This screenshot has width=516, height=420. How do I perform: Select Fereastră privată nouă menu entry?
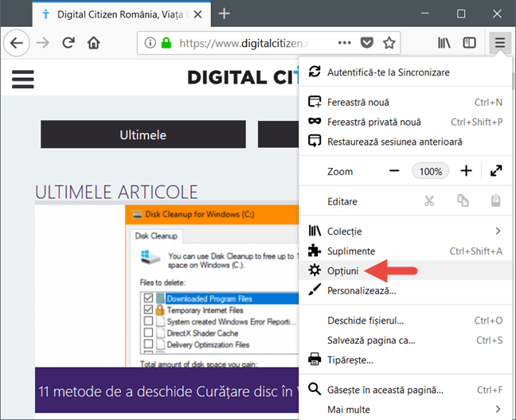tap(373, 122)
